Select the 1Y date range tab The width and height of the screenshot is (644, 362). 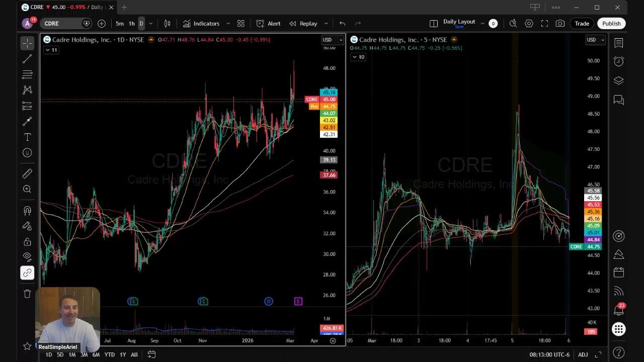123,354
